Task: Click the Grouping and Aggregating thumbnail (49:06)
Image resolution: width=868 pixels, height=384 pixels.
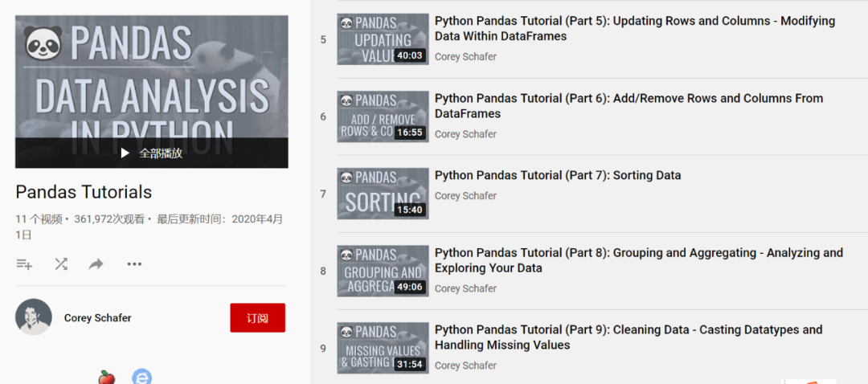Action: tap(383, 271)
